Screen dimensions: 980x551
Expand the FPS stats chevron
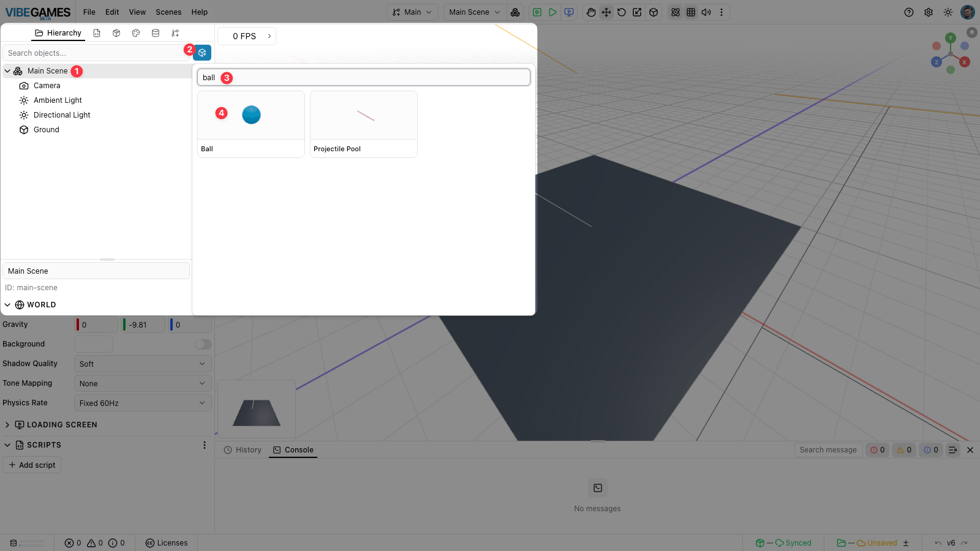(x=269, y=36)
